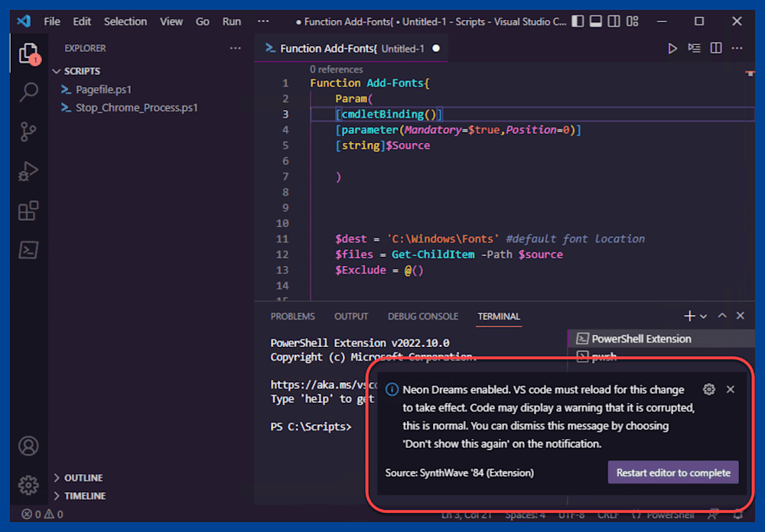
Task: Open the Run menu
Action: click(231, 21)
